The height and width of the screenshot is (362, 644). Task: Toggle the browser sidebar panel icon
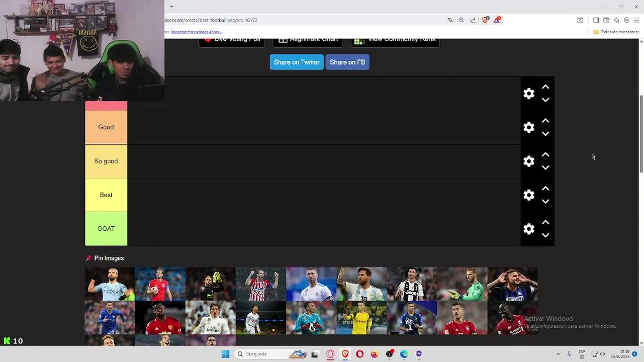click(596, 20)
